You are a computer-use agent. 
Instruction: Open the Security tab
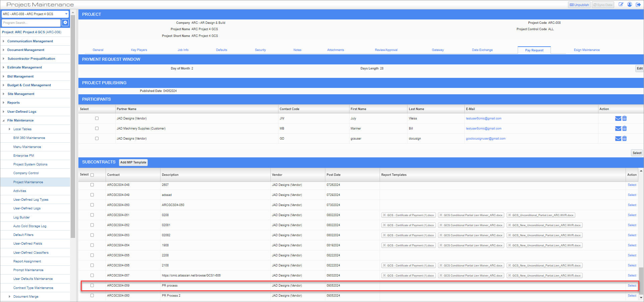260,50
